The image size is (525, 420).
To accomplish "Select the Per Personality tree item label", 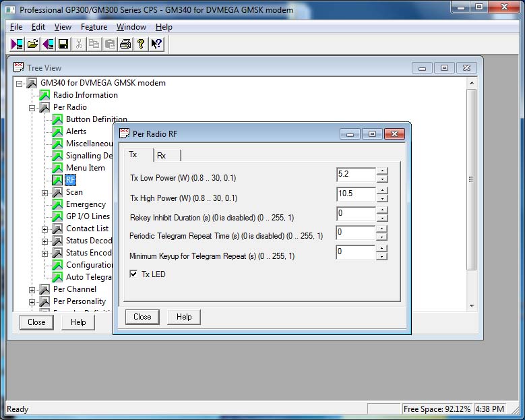I will [80, 301].
